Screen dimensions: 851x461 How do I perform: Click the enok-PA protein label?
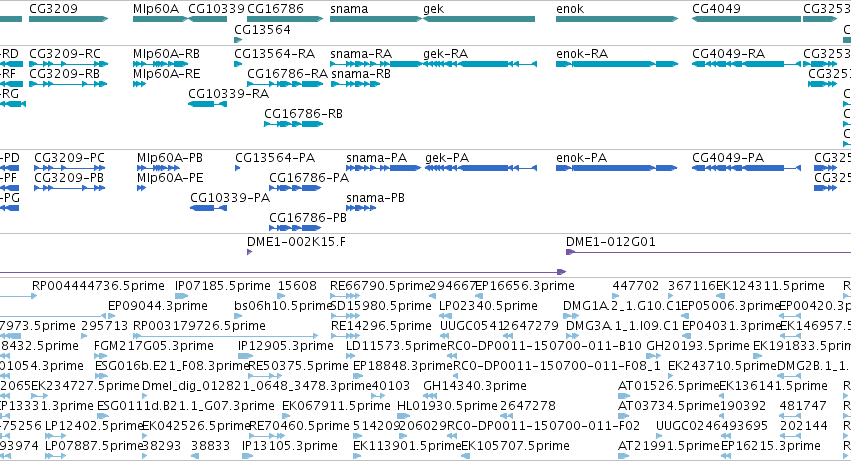coord(581,158)
